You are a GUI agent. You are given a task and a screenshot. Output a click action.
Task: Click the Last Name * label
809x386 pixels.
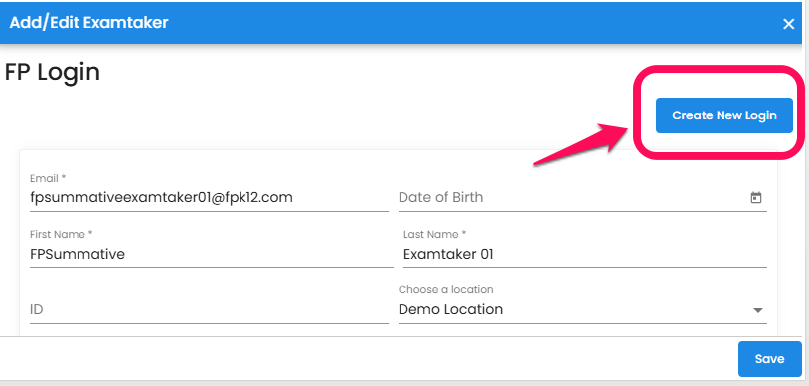pyautogui.click(x=434, y=234)
